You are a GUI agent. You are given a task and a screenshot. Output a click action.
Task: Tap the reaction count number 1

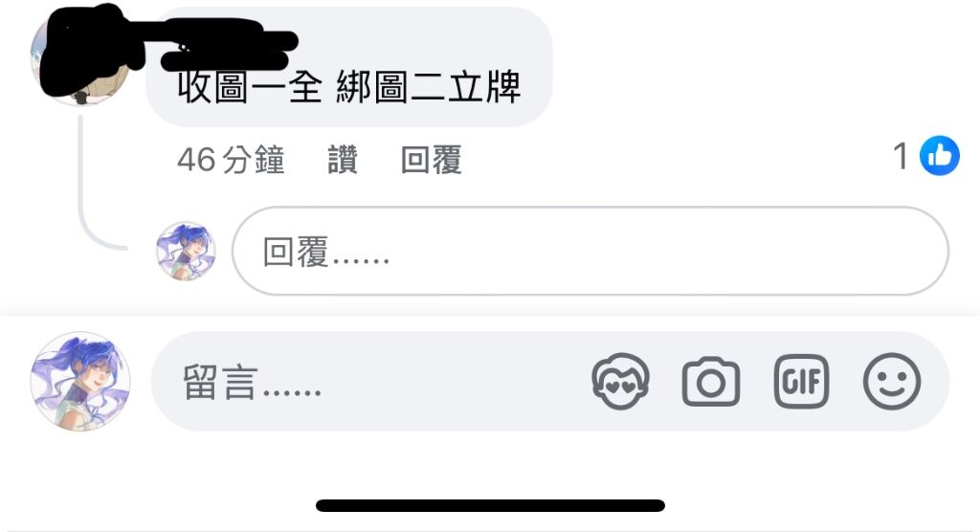900,156
